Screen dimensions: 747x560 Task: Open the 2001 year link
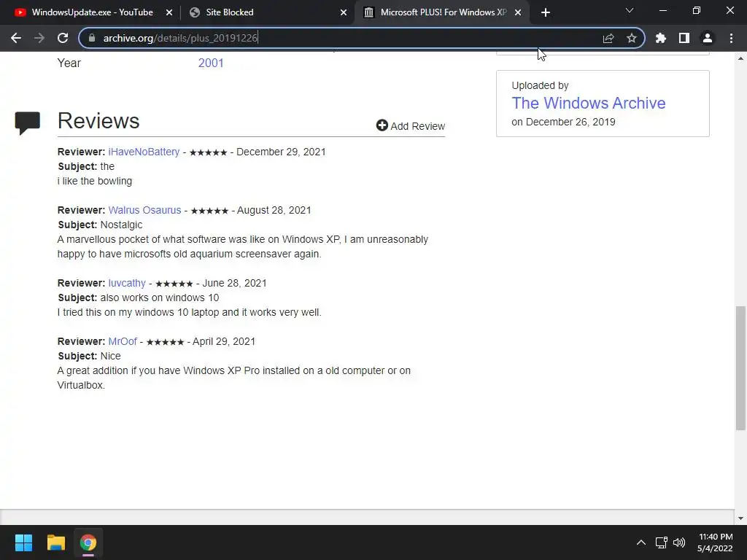click(211, 63)
